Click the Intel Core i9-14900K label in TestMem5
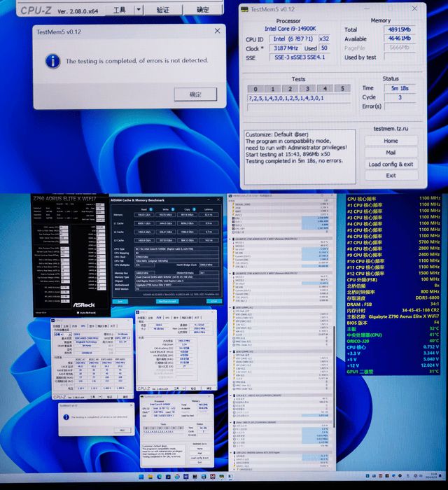448x490 pixels. point(290,29)
